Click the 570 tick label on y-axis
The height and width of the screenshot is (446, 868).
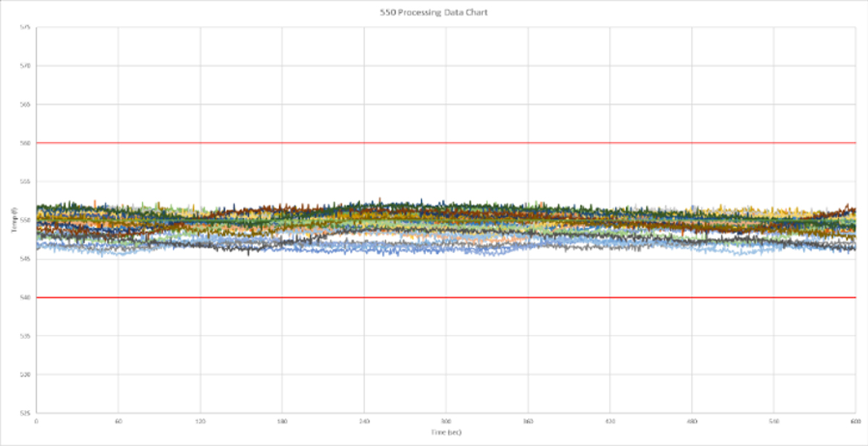click(x=26, y=65)
